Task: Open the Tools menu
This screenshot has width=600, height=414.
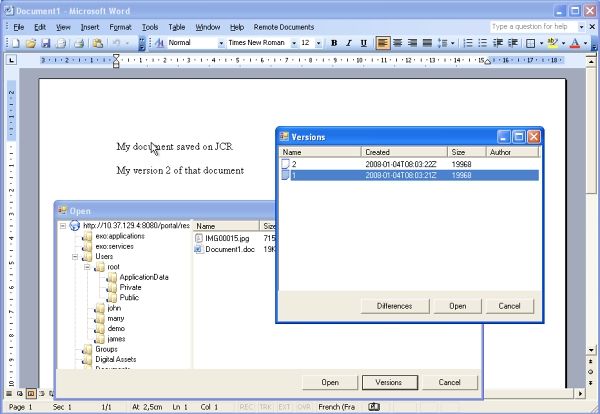Action: point(150,27)
